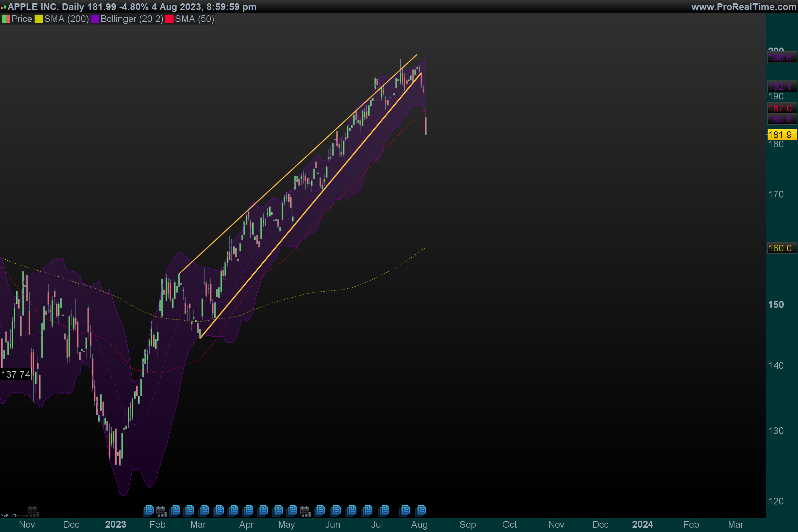798x532 pixels.
Task: Open Bollinger (20 2) indicator label
Action: 132,19
